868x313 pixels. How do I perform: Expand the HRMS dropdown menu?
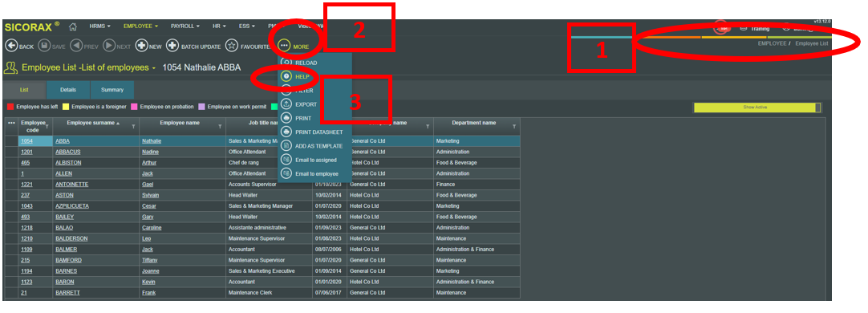(99, 26)
